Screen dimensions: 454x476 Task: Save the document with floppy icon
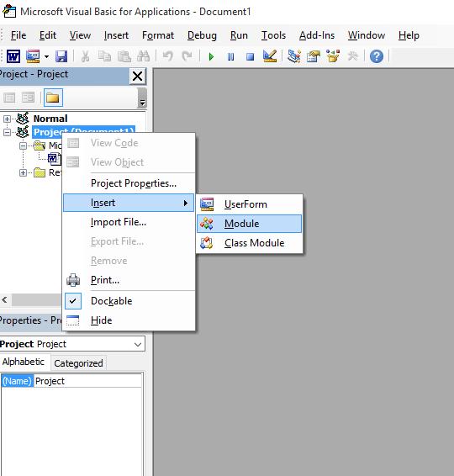click(x=61, y=56)
